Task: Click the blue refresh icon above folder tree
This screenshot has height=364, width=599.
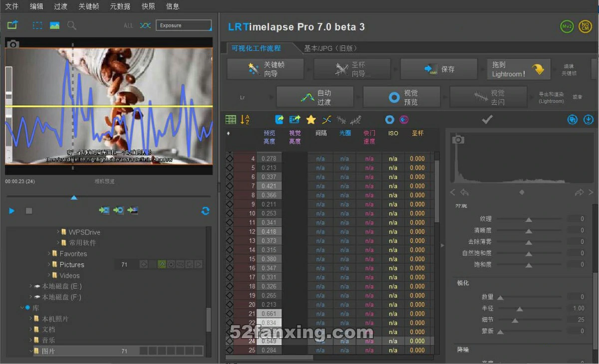Action: point(205,211)
